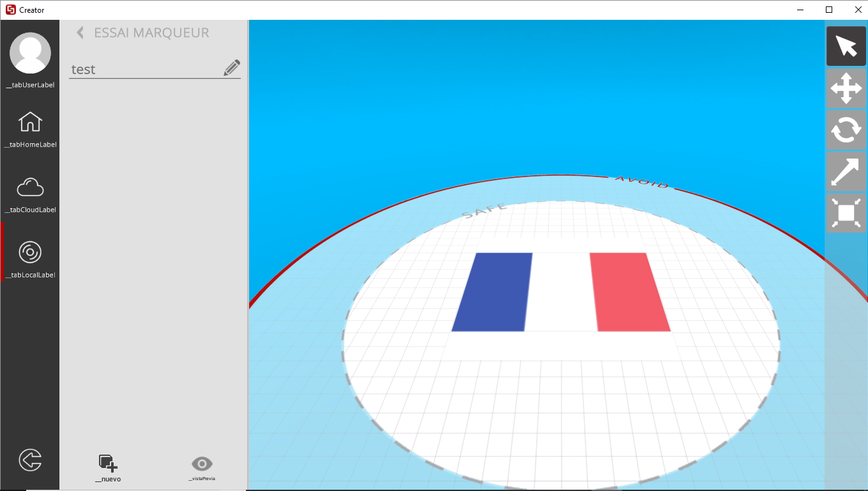Viewport: 868px width, 491px height.
Task: Select the move tool
Action: [x=846, y=88]
